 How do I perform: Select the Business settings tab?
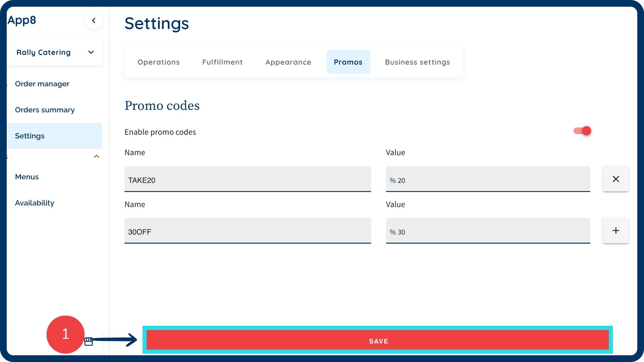[x=417, y=62]
